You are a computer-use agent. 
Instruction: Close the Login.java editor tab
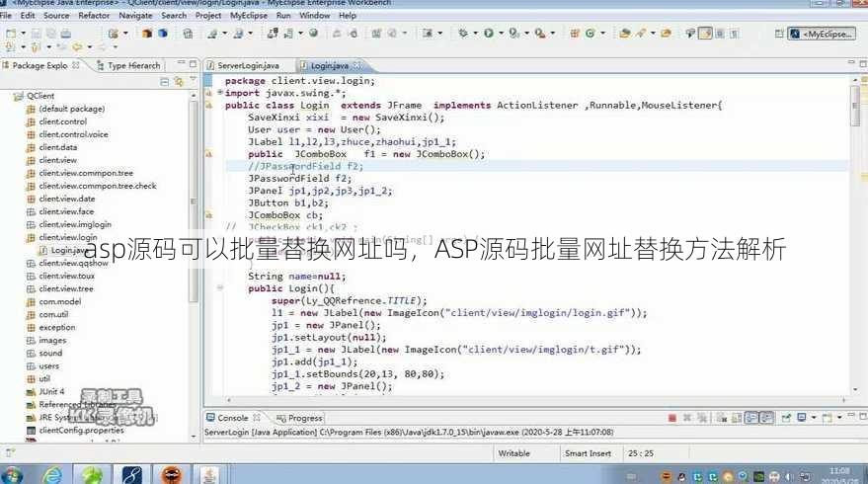(357, 65)
